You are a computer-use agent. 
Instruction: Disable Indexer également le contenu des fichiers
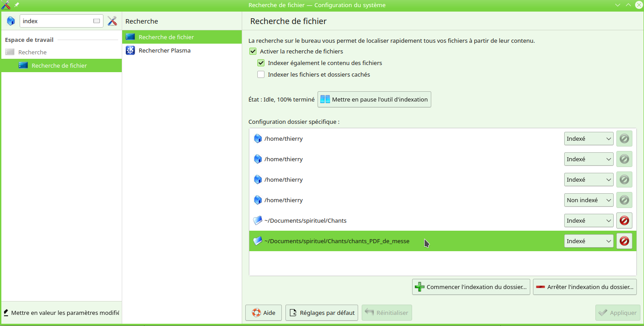point(261,63)
